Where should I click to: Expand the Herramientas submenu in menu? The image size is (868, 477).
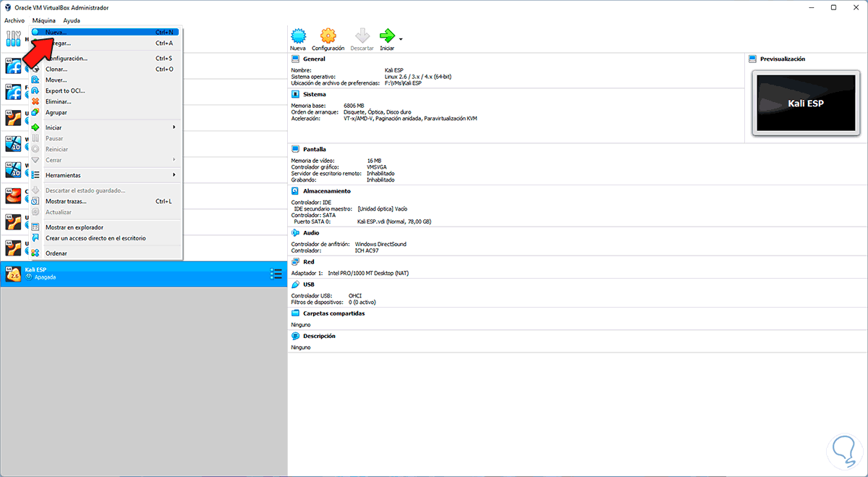(x=174, y=175)
